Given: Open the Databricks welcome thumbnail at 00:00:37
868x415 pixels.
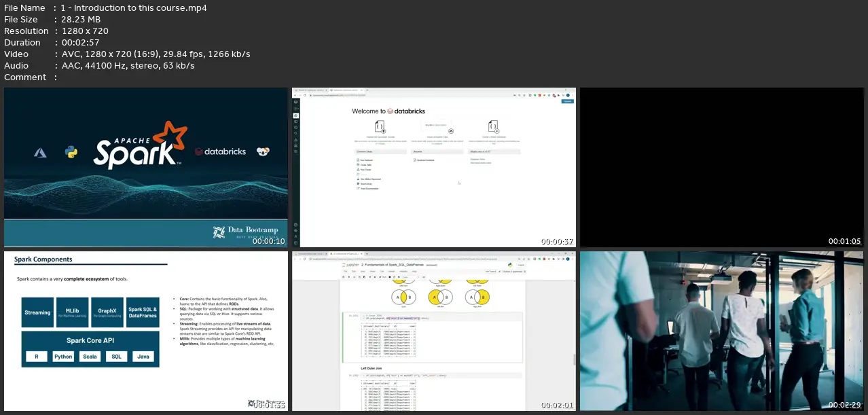Looking at the screenshot, I should coord(433,167).
